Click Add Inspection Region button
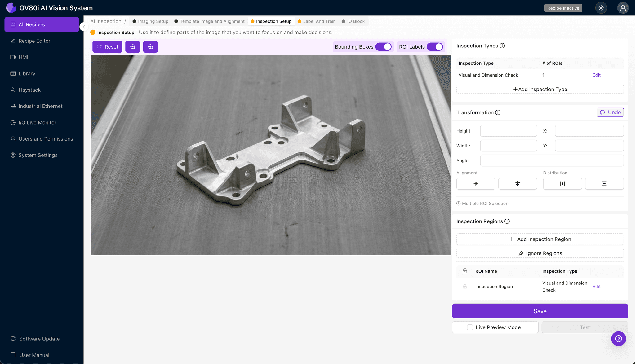This screenshot has width=635, height=364. (540, 239)
